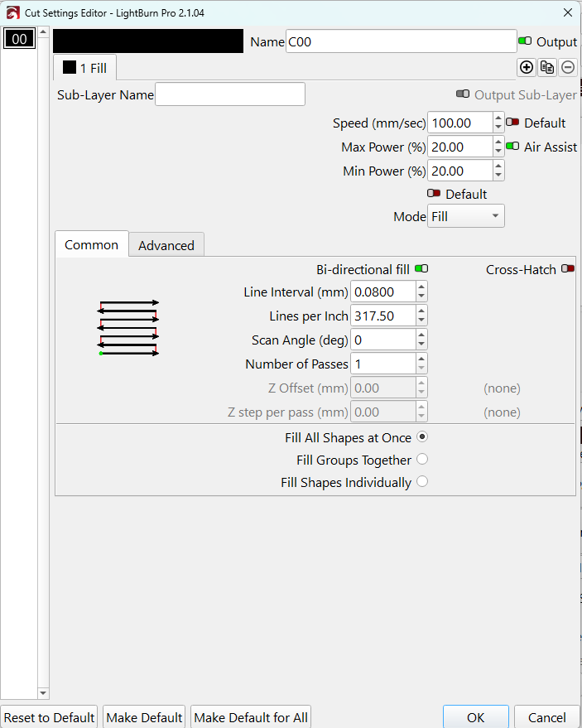Click the Line Interval value field

(382, 292)
